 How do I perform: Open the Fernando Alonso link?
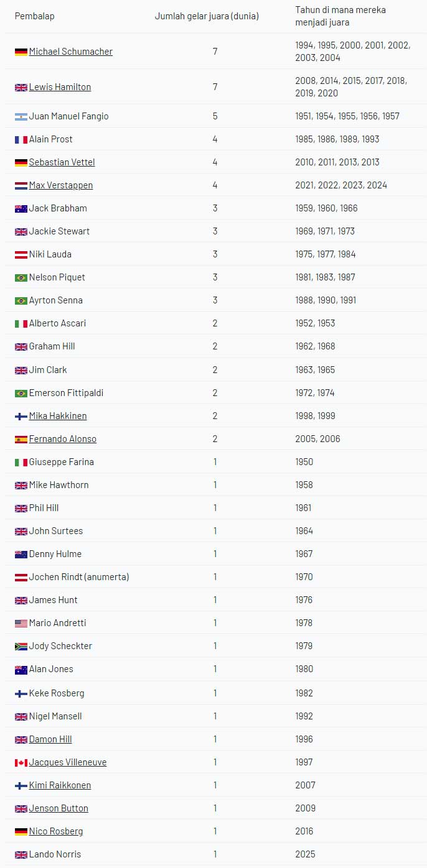tap(63, 439)
